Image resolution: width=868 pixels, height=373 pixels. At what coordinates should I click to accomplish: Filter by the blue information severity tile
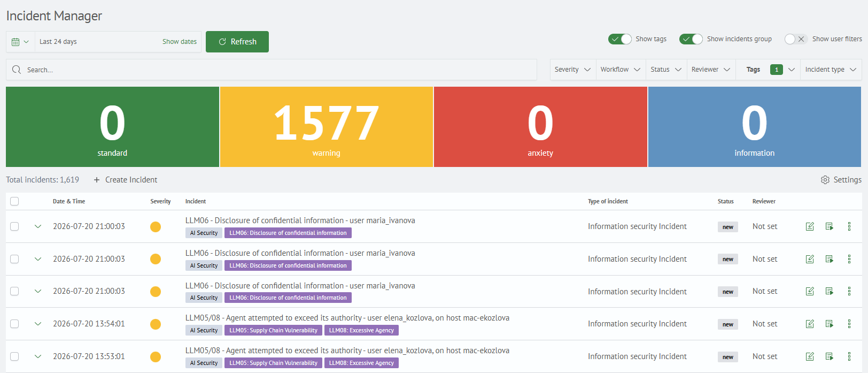(x=755, y=127)
